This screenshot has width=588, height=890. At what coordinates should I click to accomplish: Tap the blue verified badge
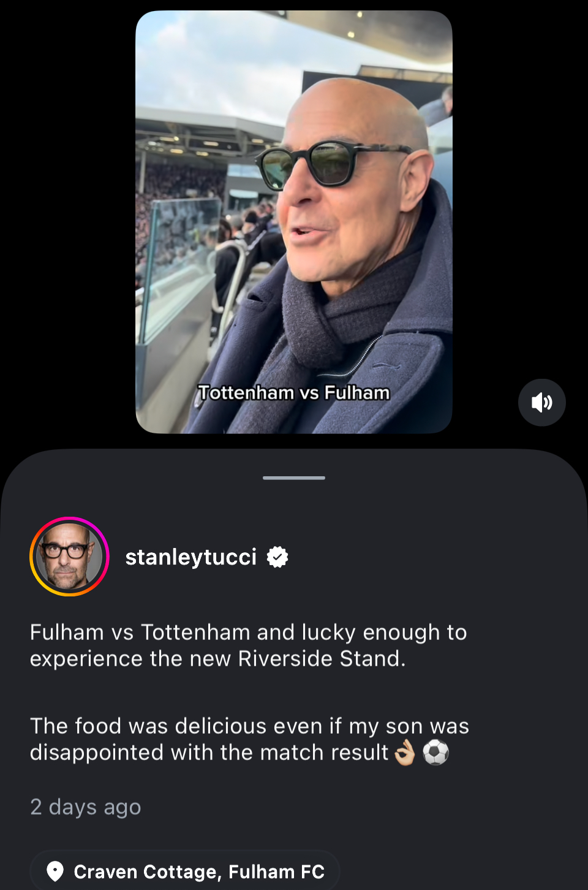point(277,557)
